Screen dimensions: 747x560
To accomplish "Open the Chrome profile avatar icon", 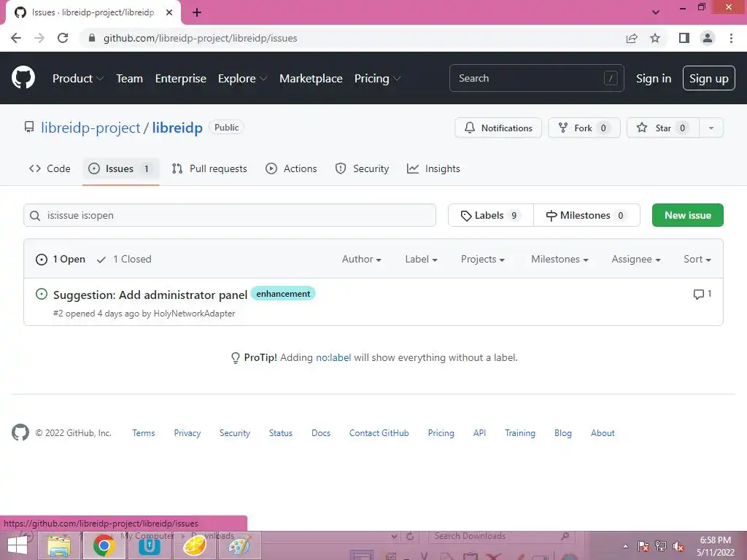I will pos(708,38).
